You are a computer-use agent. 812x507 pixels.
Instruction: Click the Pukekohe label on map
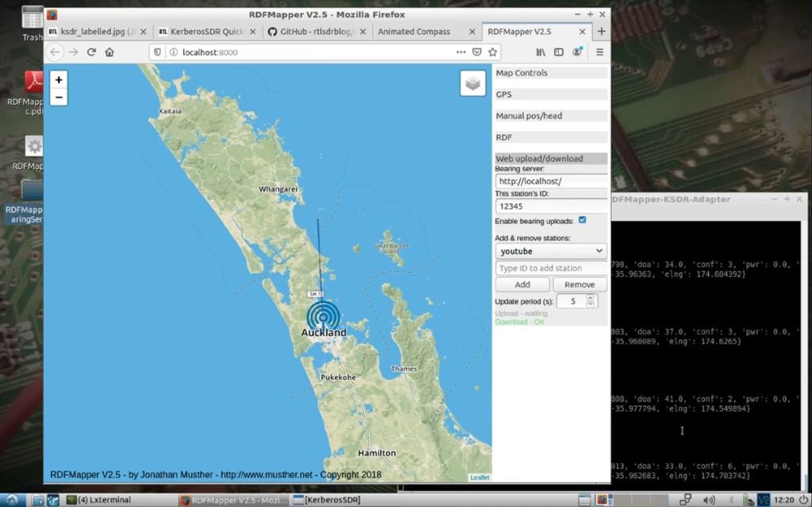coord(338,378)
